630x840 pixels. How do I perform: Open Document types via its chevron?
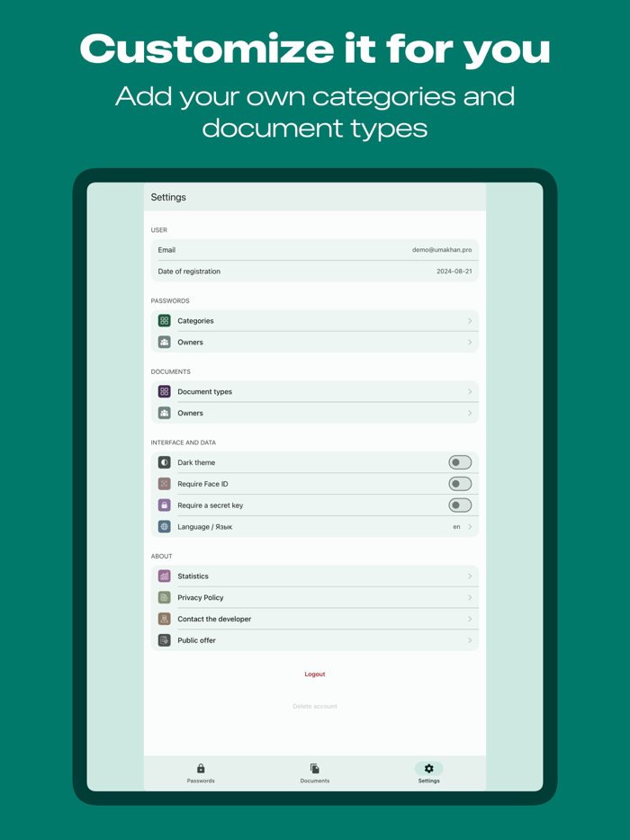[470, 391]
